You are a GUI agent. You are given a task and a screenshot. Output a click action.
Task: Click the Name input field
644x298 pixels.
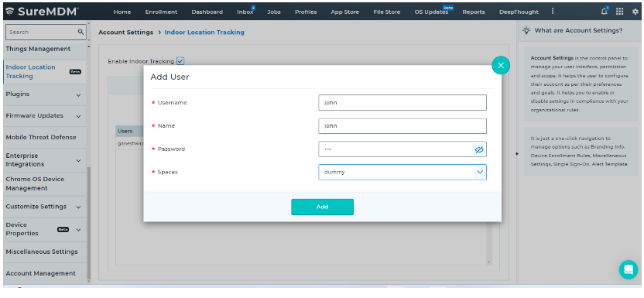pyautogui.click(x=402, y=126)
